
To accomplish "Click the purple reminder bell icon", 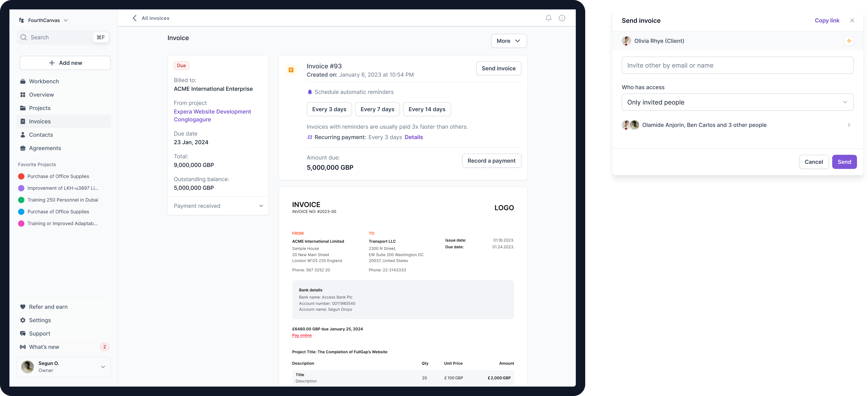I will pos(310,92).
